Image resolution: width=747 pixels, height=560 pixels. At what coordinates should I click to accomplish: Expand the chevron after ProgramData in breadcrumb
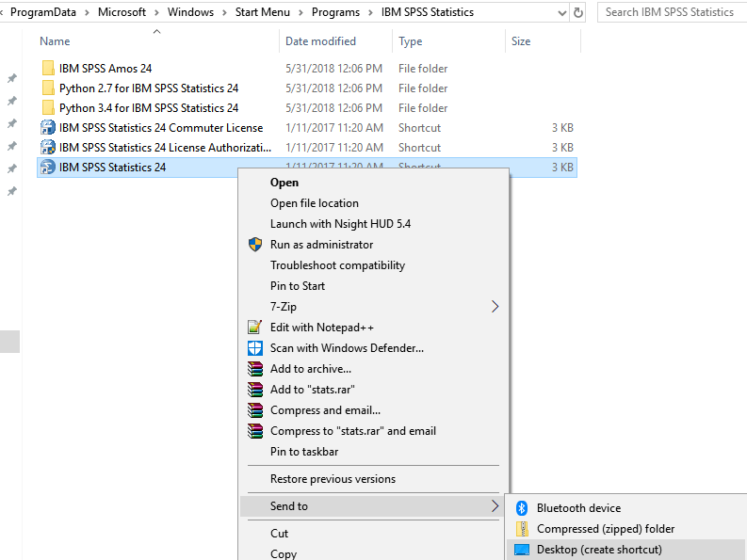(x=87, y=13)
